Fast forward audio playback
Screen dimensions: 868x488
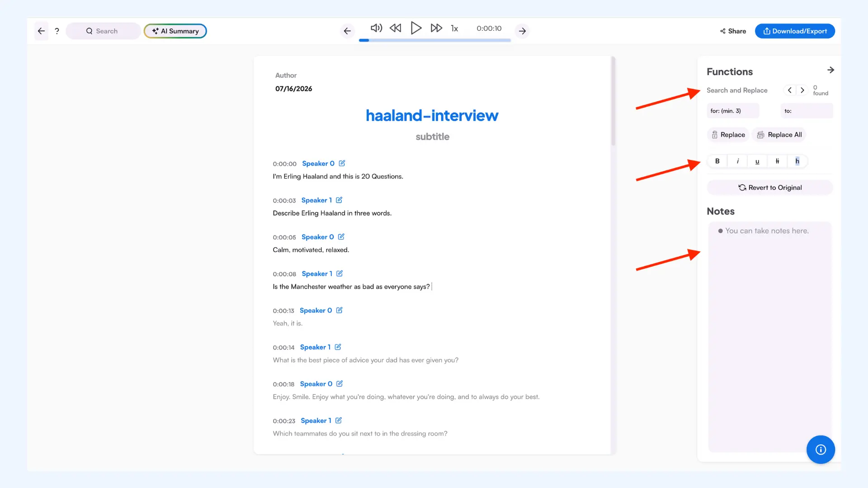tap(436, 28)
